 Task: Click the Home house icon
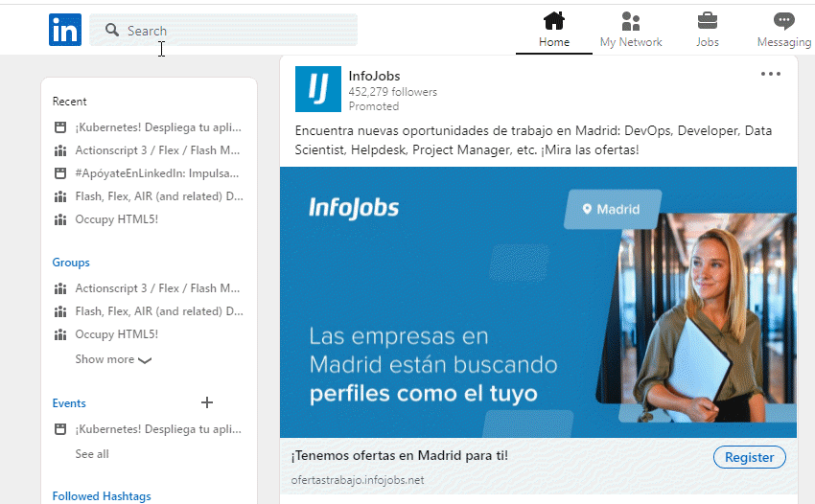554,21
